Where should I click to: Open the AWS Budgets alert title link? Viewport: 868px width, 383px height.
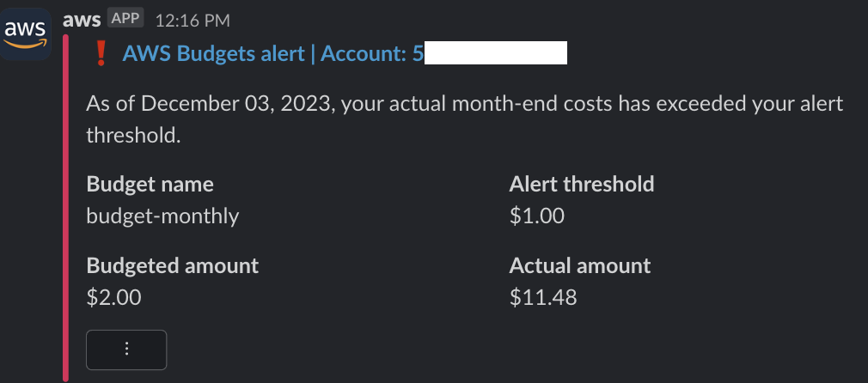[x=273, y=54]
